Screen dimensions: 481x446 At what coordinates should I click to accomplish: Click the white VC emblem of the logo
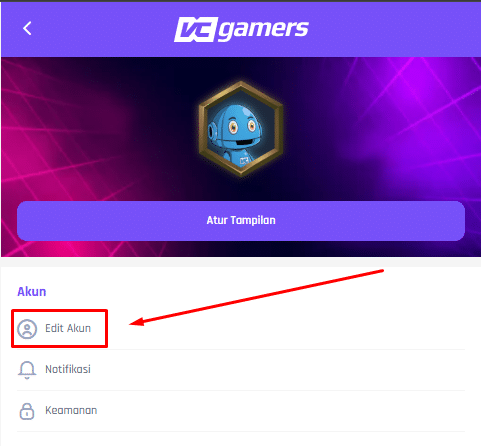[196, 30]
